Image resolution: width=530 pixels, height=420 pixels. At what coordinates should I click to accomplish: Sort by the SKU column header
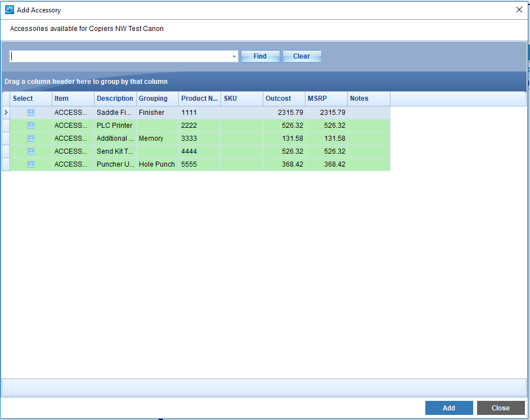242,99
